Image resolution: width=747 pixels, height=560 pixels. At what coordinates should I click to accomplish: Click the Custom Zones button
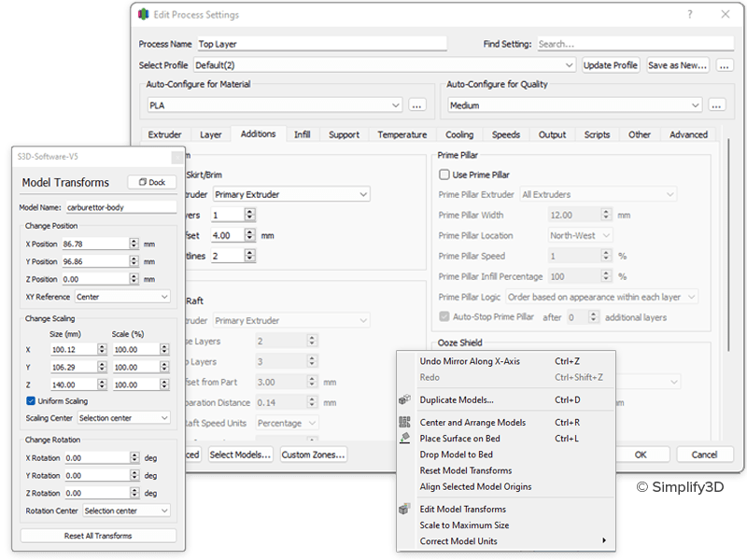313,455
